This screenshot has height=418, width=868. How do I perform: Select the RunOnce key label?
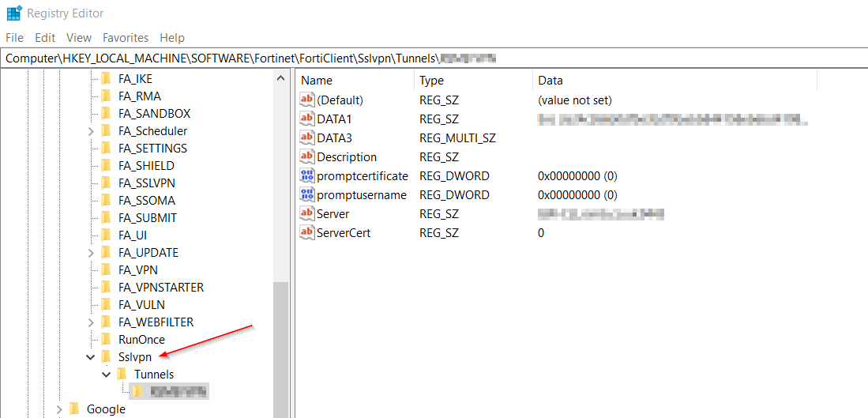click(x=141, y=340)
